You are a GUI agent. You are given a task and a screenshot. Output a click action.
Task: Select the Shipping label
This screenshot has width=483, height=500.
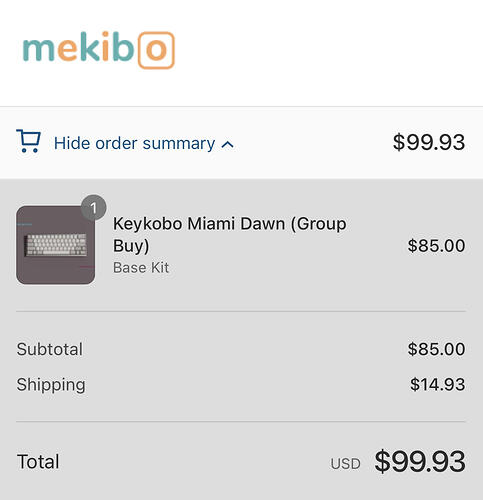coord(51,385)
